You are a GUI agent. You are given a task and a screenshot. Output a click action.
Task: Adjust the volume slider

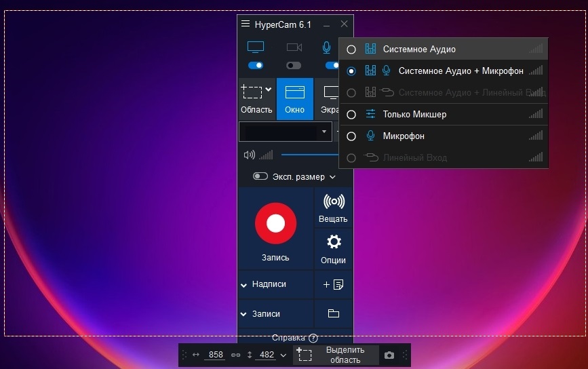[x=310, y=155]
